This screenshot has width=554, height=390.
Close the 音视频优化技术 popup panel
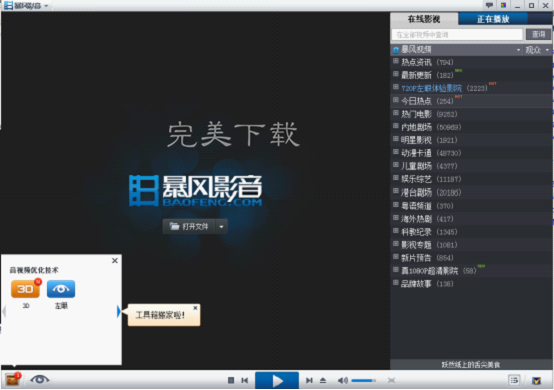click(115, 261)
